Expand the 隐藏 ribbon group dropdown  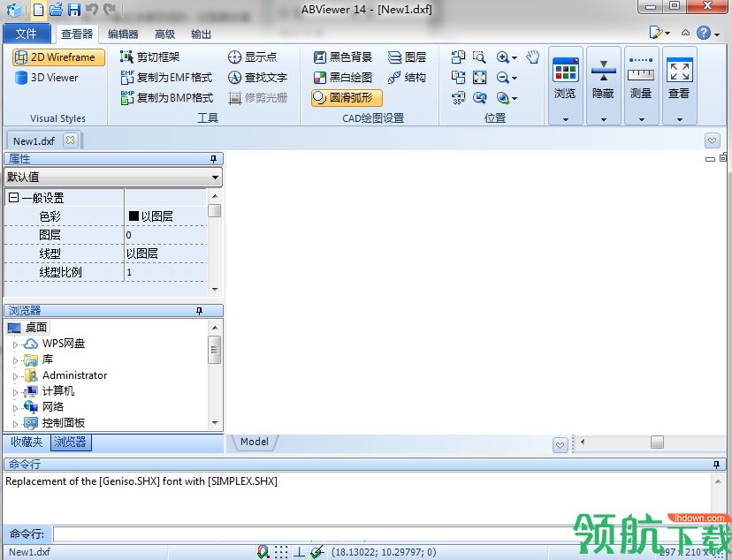[x=604, y=119]
